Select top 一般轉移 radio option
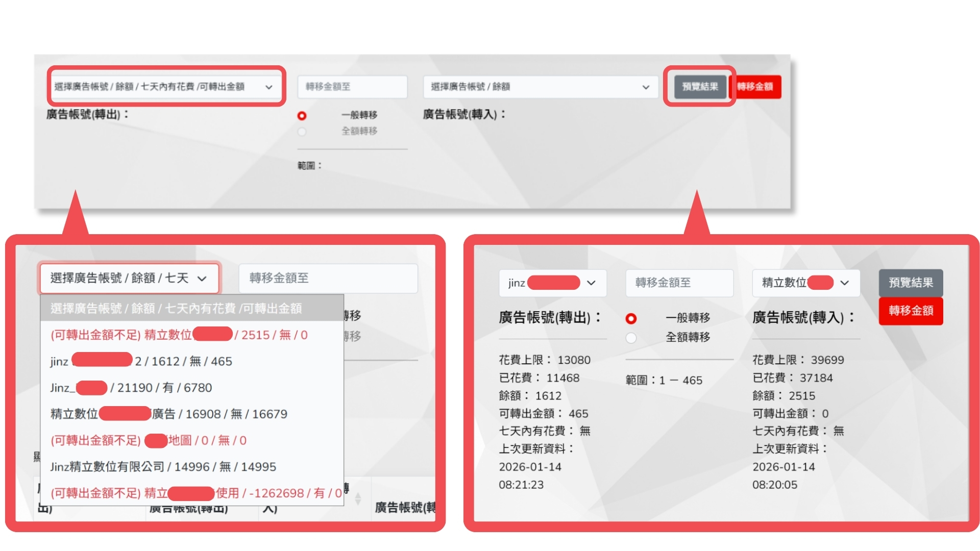Image resolution: width=980 pixels, height=551 pixels. (302, 116)
